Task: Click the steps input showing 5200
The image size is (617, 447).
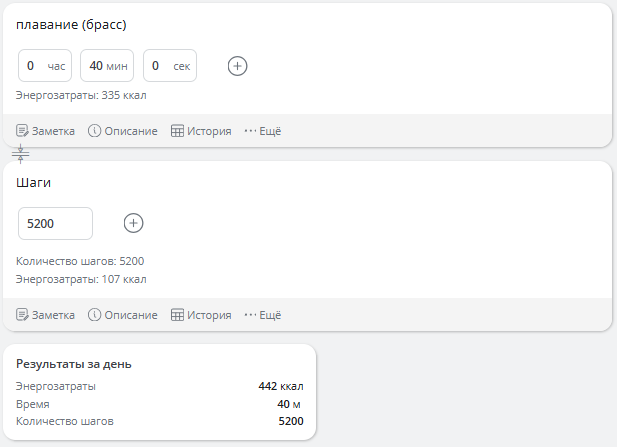Action: [55, 223]
